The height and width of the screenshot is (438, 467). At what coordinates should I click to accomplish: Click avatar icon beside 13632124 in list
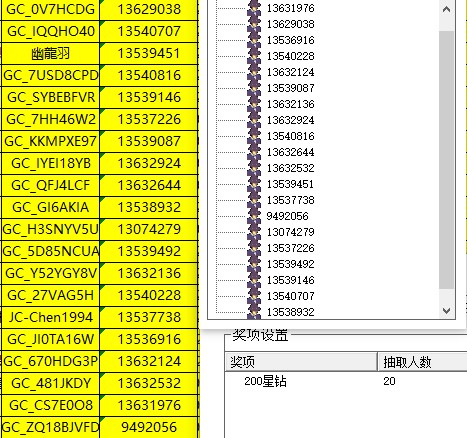[x=254, y=72]
